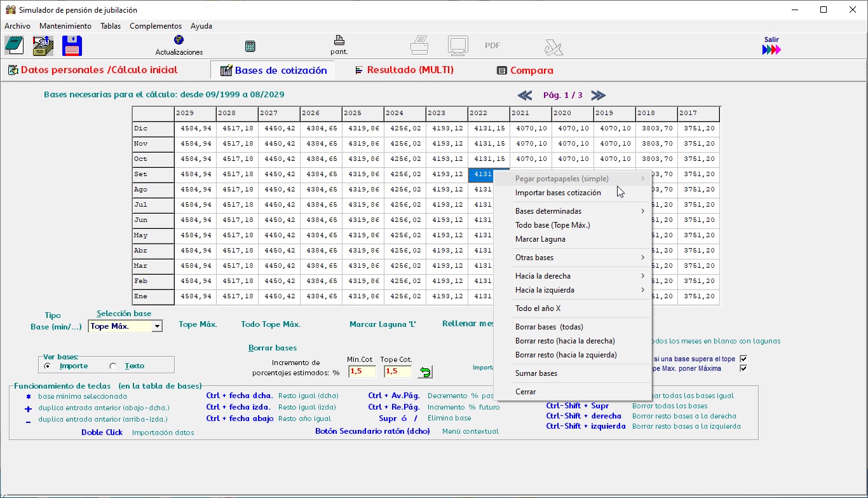Toggle the 'poner Máxima' checkbox
Screen dimensions: 868x498
point(743,368)
